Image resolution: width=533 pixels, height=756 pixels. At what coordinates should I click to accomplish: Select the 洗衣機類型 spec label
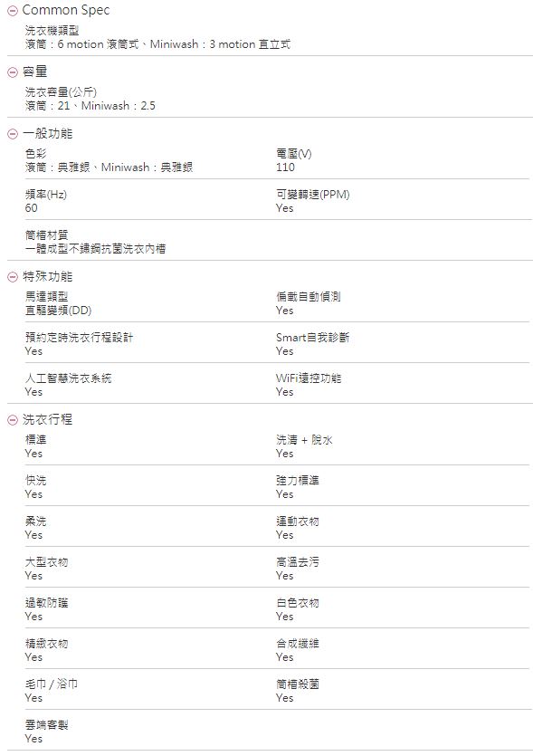(x=52, y=31)
